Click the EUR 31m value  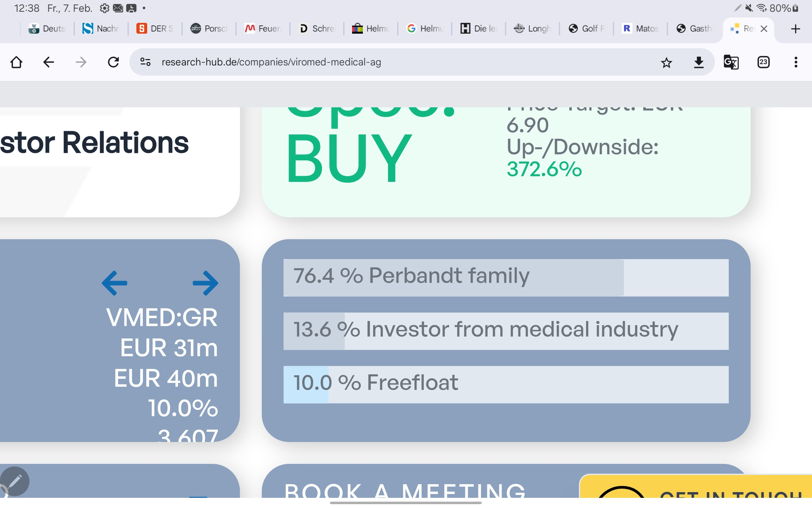[169, 348]
